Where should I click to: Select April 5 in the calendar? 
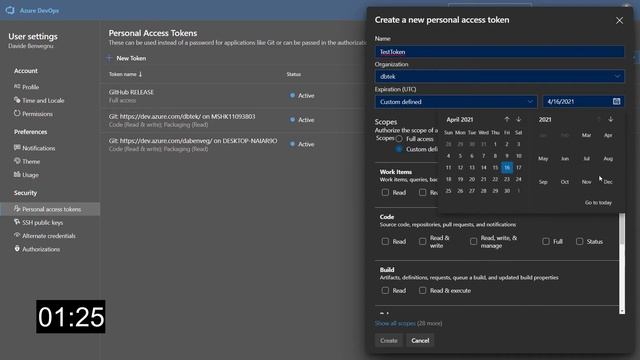(460, 156)
